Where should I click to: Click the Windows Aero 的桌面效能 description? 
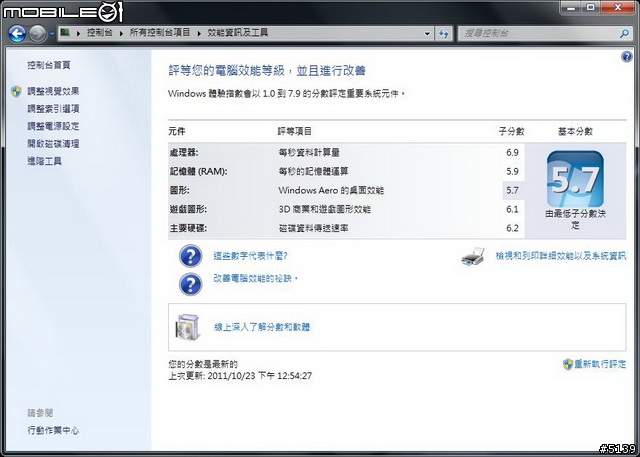(x=331, y=191)
